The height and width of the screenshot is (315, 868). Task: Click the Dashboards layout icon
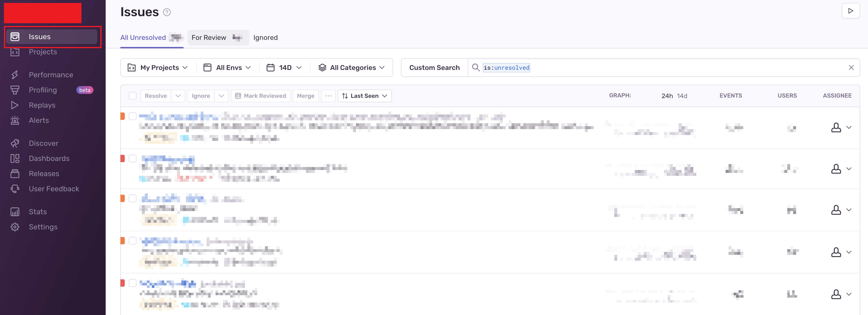click(x=15, y=158)
